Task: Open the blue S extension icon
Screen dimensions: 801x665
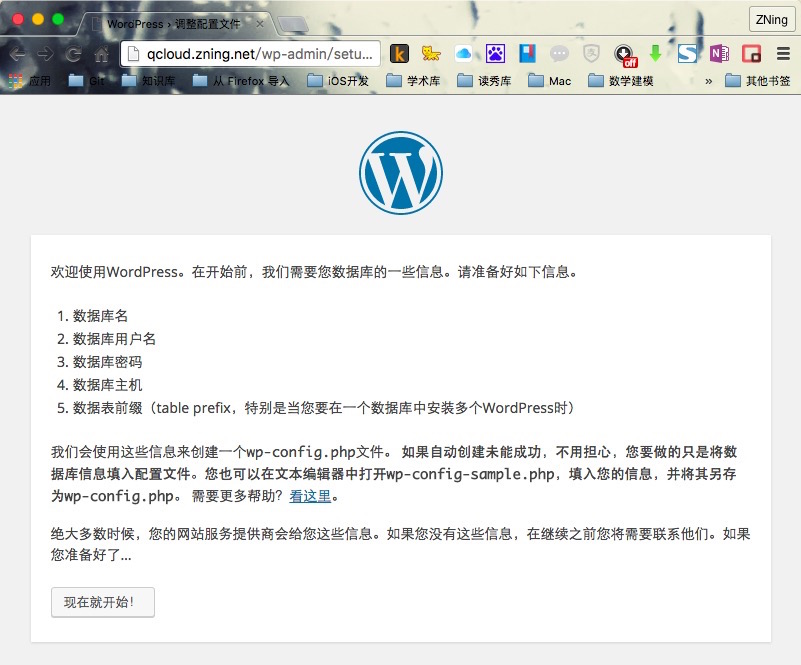Action: 687,53
